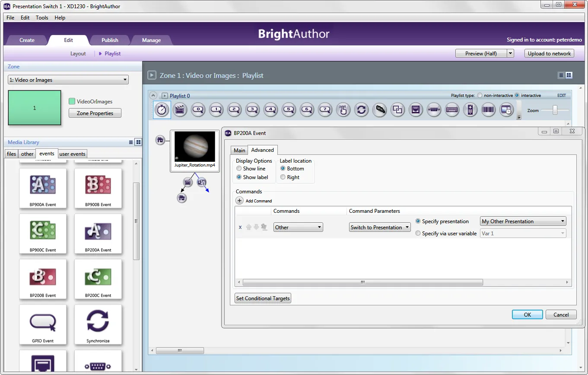The image size is (588, 375).
Task: Click Set Conditional Targets
Action: (263, 298)
